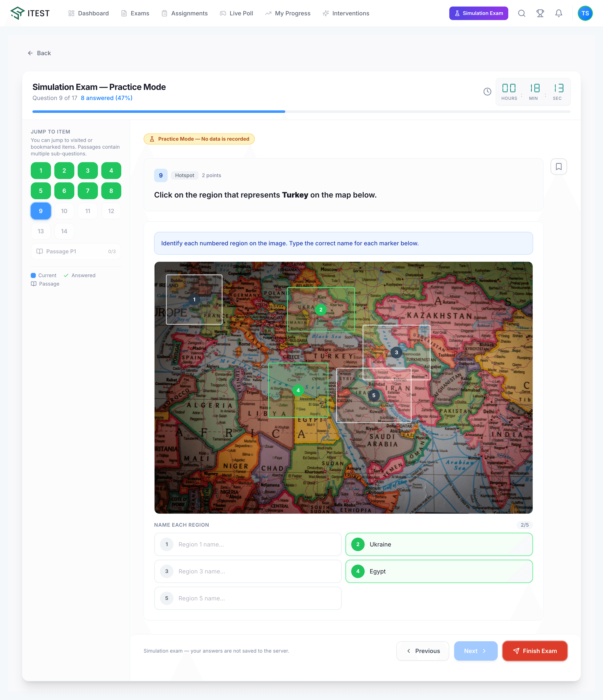
Task: Click map marker 1 over Ireland/UK
Action: (x=194, y=300)
